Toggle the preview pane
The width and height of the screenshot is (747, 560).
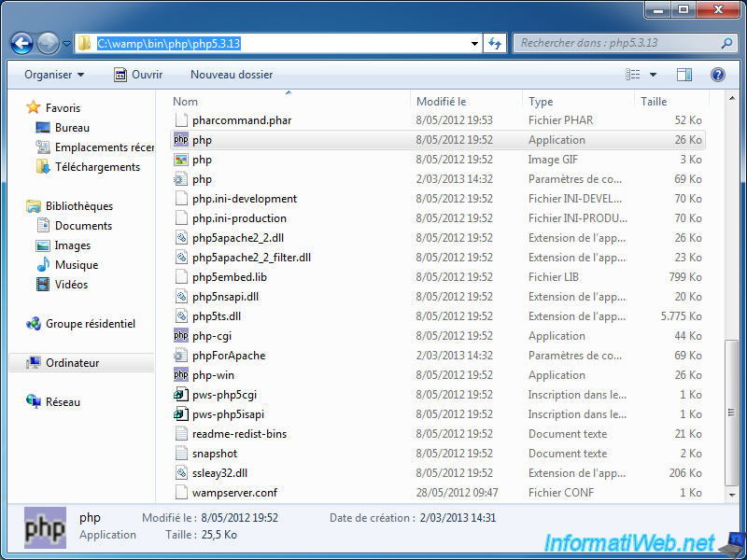click(x=684, y=75)
